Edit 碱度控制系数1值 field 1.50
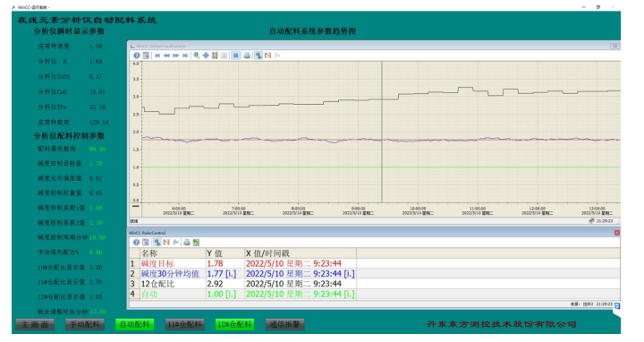Viewport: 644px width, 342px height. (x=96, y=208)
